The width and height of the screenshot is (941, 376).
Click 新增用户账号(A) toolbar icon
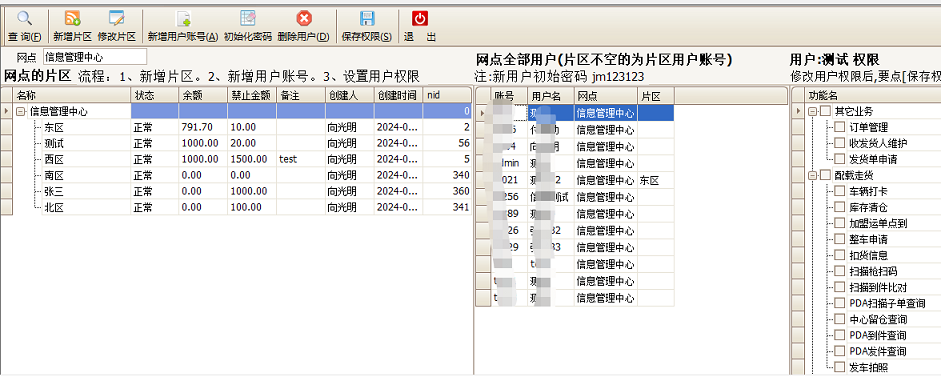[183, 18]
